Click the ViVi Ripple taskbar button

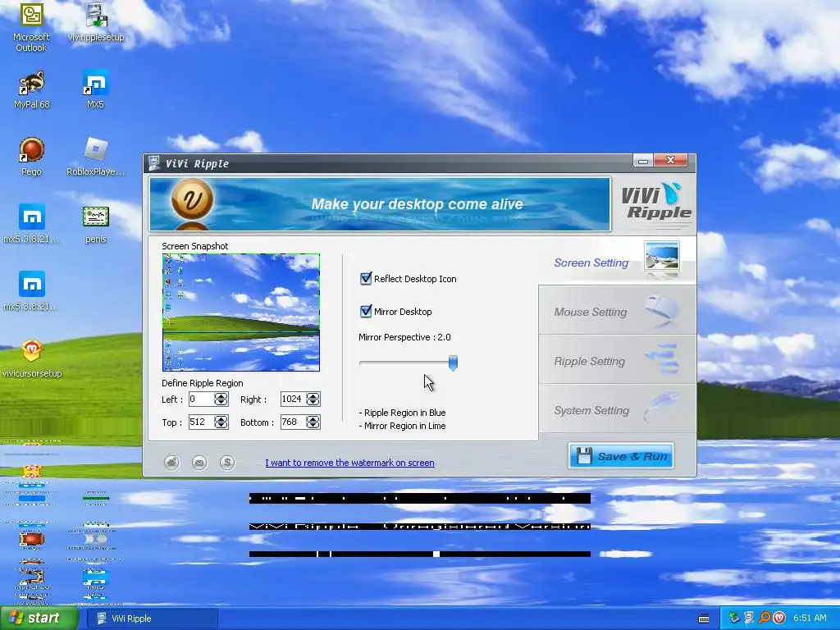coord(152,619)
